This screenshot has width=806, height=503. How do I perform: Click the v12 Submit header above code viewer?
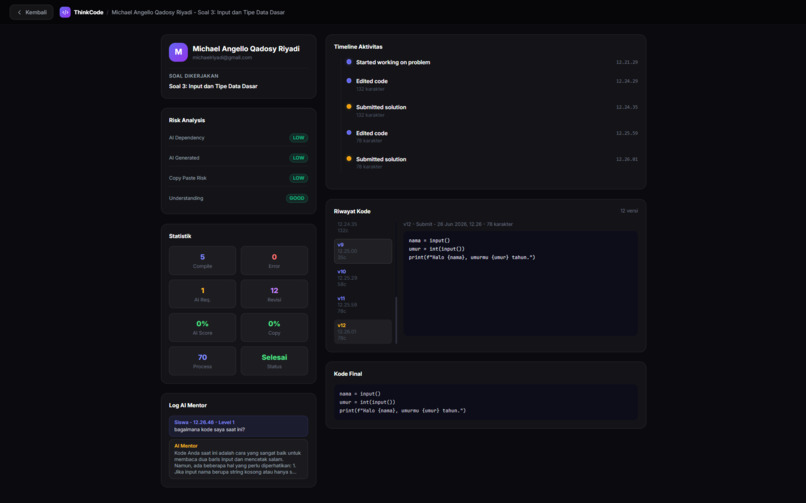pos(458,224)
